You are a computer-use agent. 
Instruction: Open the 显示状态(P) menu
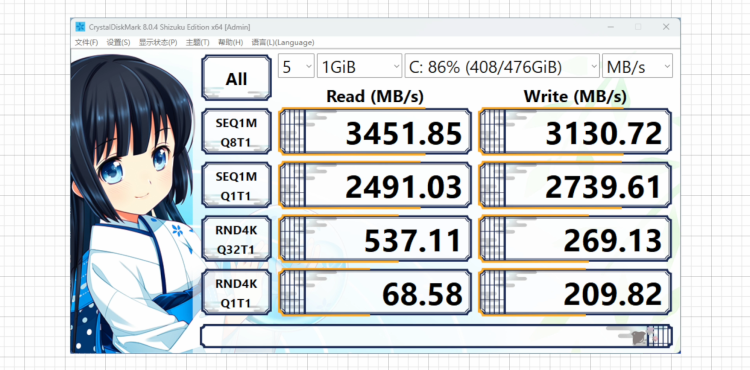158,43
